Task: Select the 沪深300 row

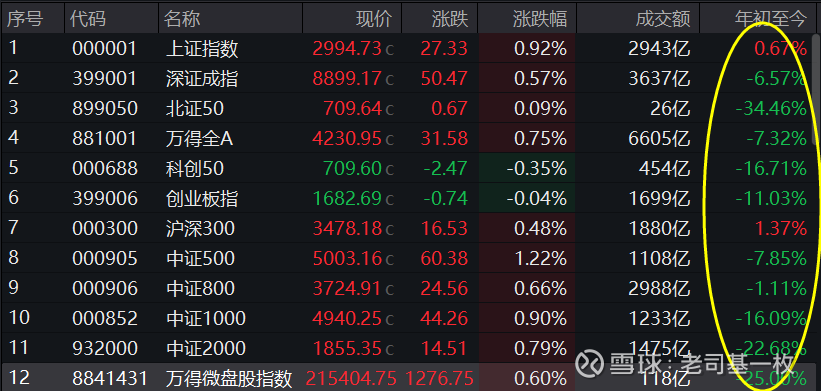Action: click(406, 228)
